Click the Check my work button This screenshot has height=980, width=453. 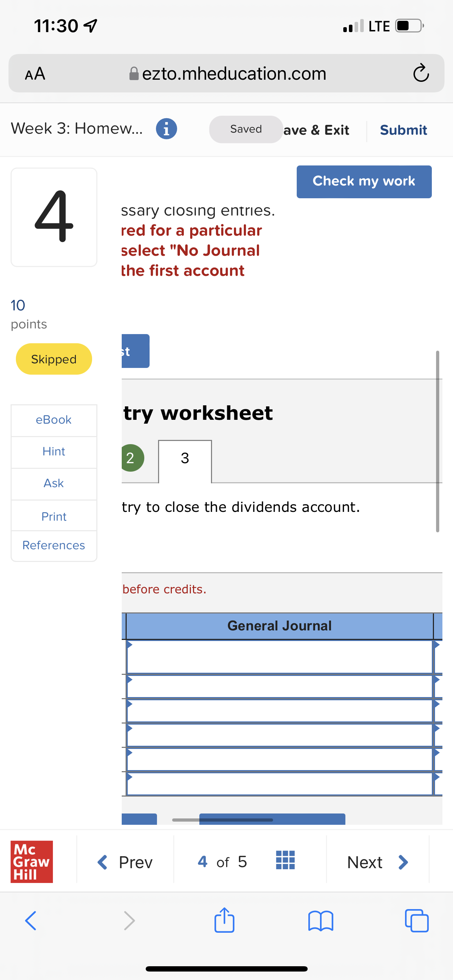364,181
